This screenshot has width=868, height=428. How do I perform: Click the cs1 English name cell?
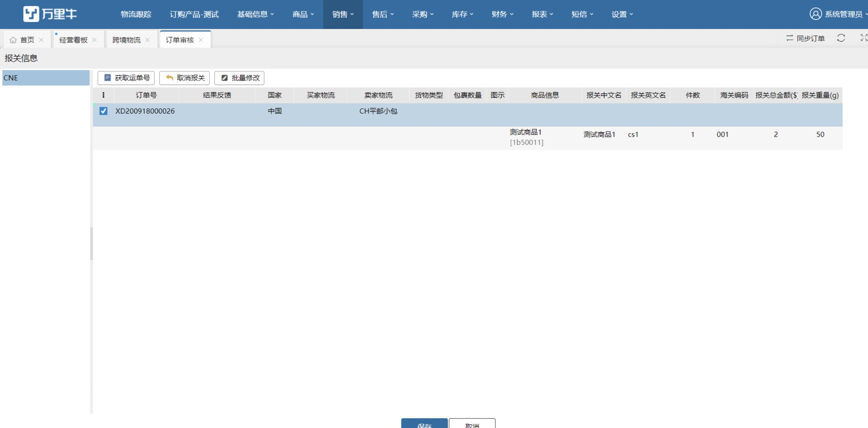[633, 135]
